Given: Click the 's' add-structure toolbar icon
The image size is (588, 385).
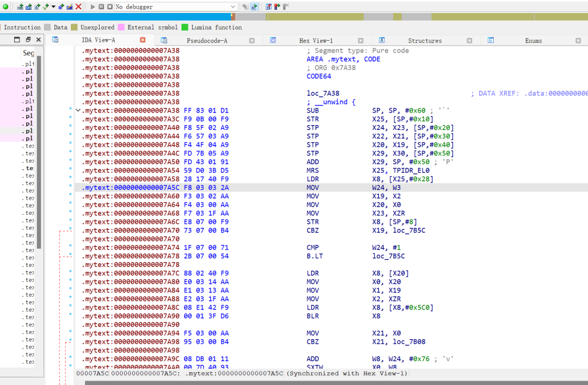Looking at the screenshot, I should [x=46, y=7].
